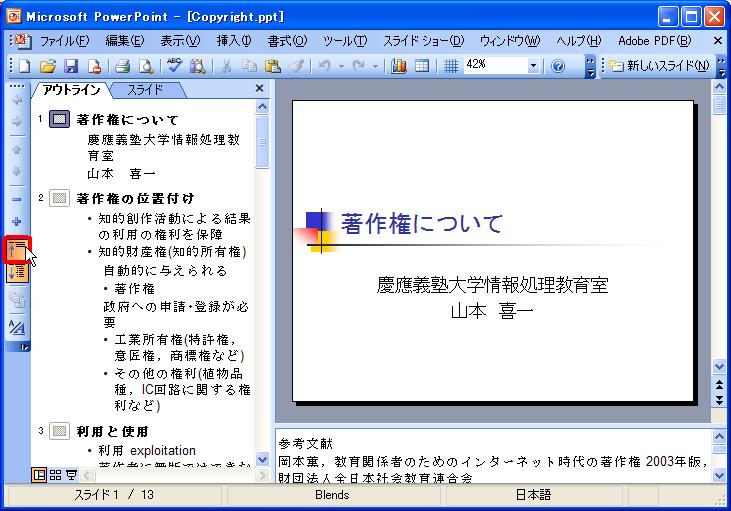Redo the last undone action
This screenshot has height=511, width=731.
coord(359,66)
